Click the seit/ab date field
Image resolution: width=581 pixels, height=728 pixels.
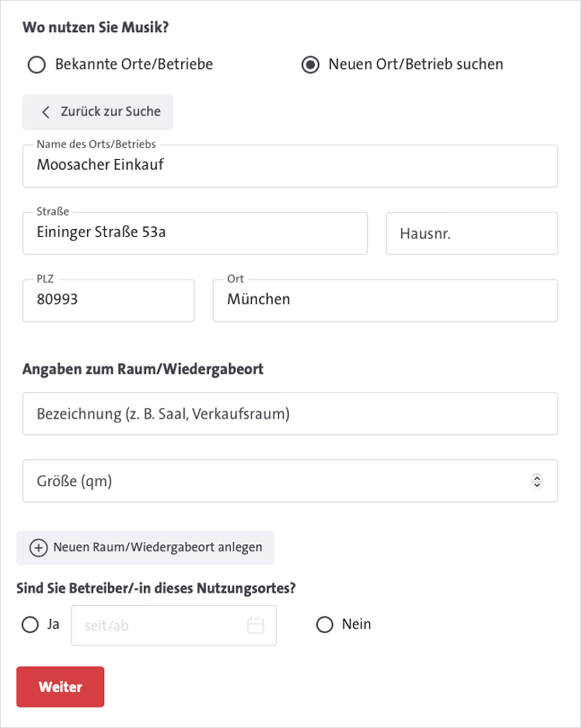tap(160, 625)
